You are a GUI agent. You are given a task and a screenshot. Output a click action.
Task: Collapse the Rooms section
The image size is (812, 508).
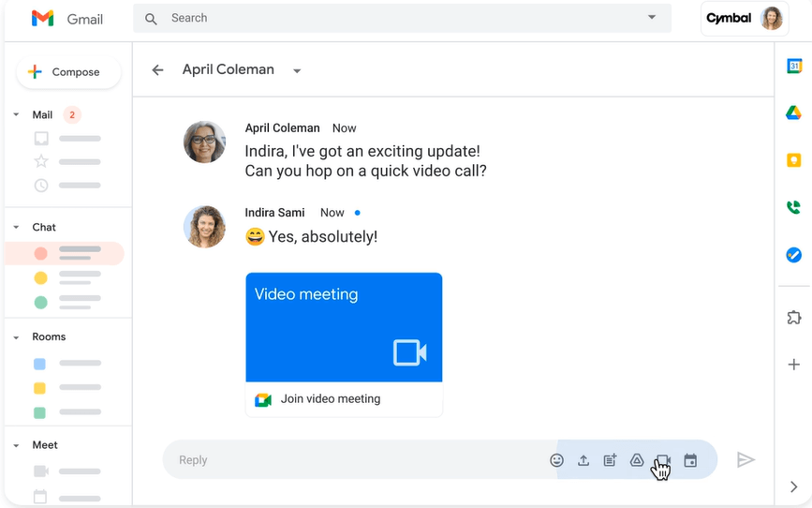(x=16, y=337)
